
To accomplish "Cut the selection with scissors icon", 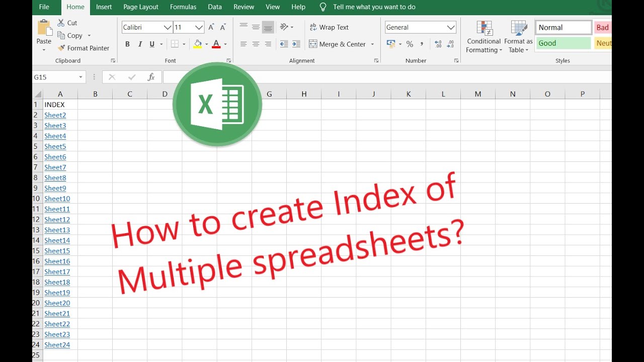I will point(61,23).
